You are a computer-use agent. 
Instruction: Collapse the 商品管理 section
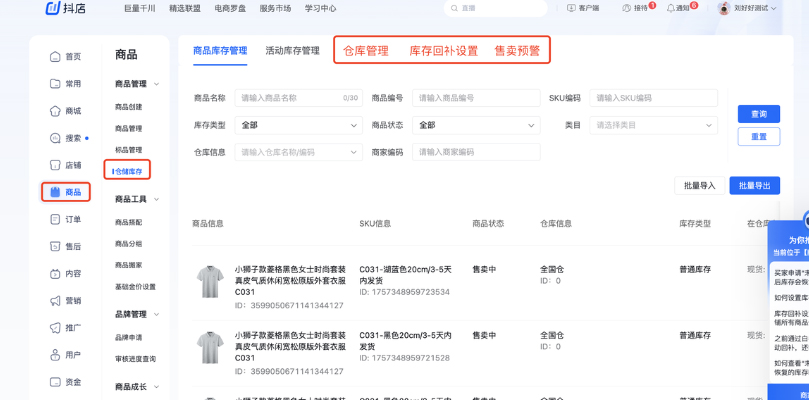(156, 84)
